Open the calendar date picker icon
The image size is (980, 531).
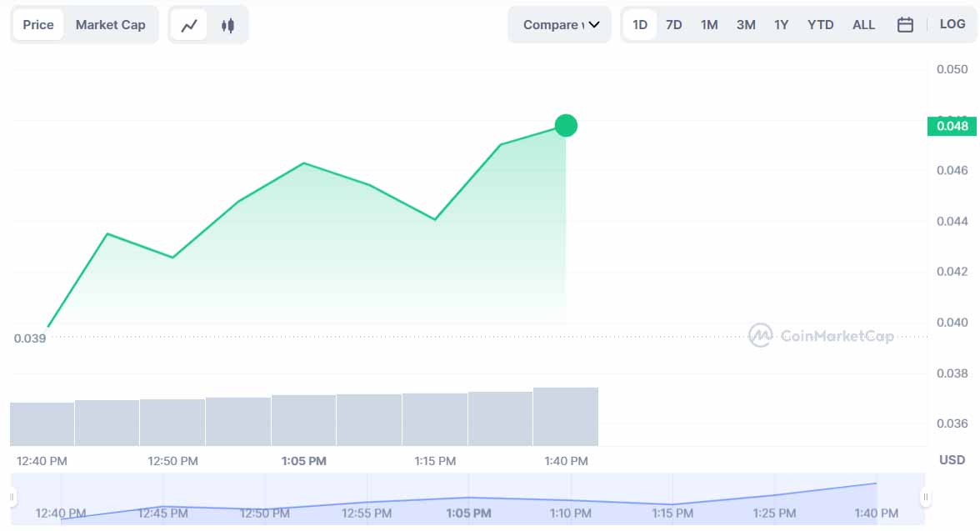click(x=905, y=25)
